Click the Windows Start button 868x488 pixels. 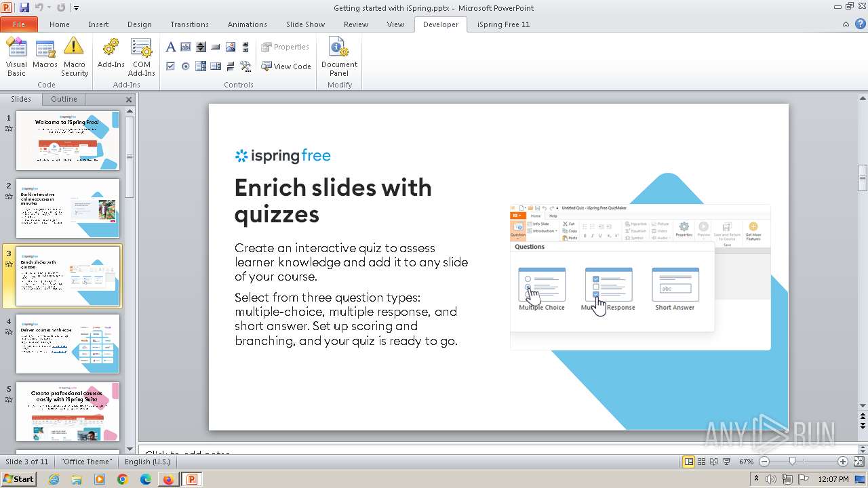point(18,479)
